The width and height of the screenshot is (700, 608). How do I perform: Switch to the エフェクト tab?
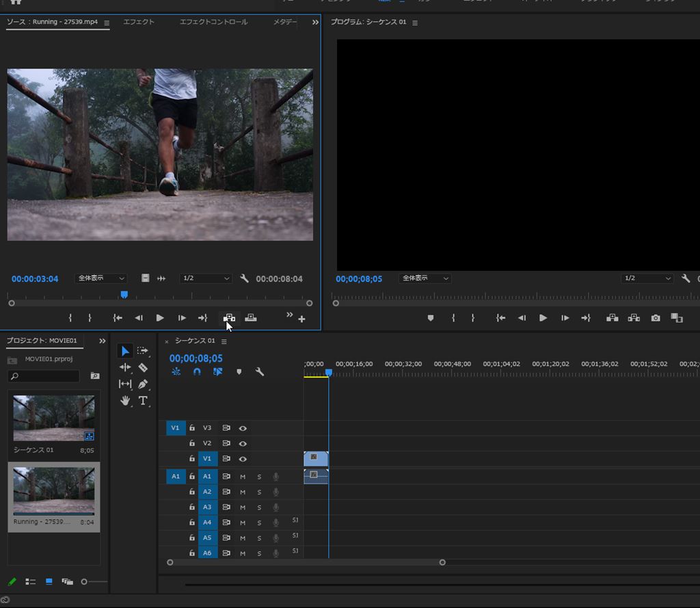139,22
